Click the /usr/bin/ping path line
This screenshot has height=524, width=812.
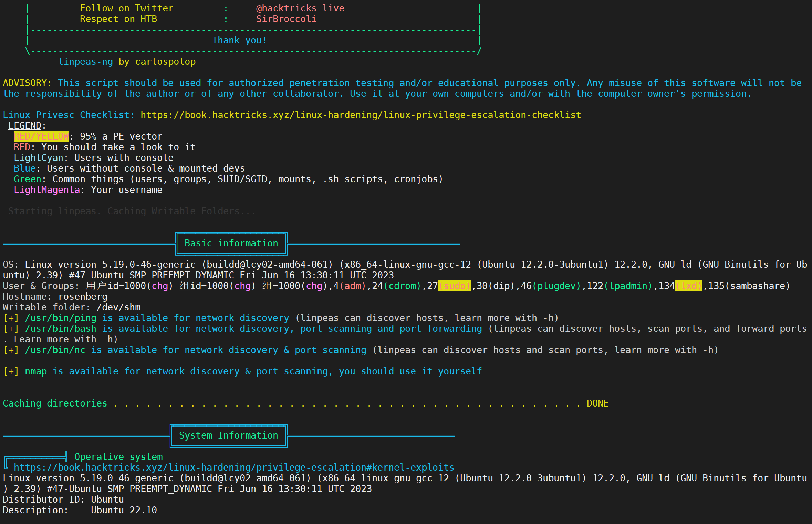click(x=60, y=318)
